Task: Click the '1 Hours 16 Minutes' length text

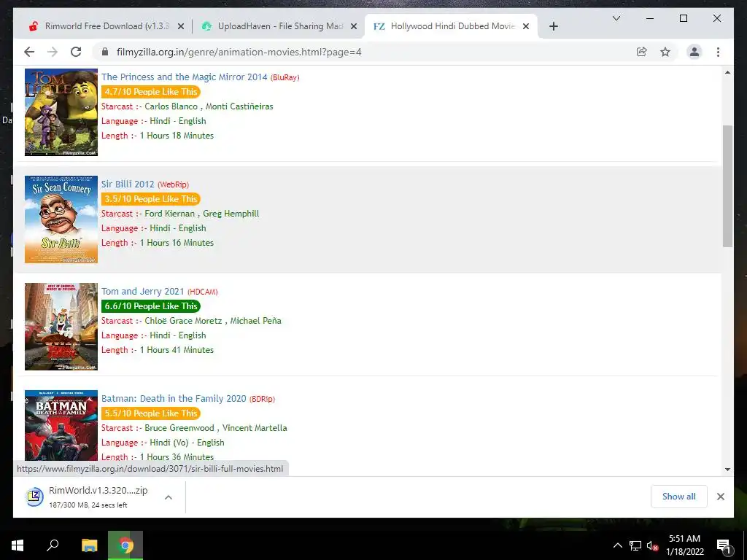Action: coord(177,242)
